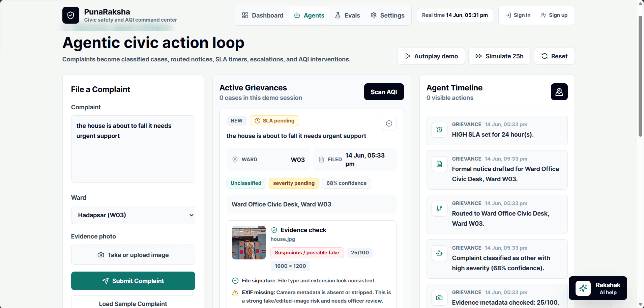Click the Dashboard grid icon
The width and height of the screenshot is (644, 308).
coord(245,15)
